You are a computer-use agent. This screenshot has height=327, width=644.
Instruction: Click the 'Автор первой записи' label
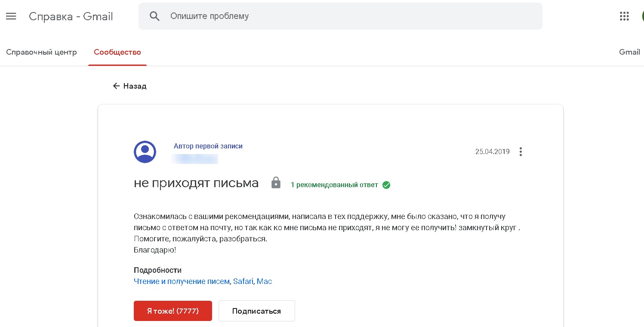click(x=208, y=146)
